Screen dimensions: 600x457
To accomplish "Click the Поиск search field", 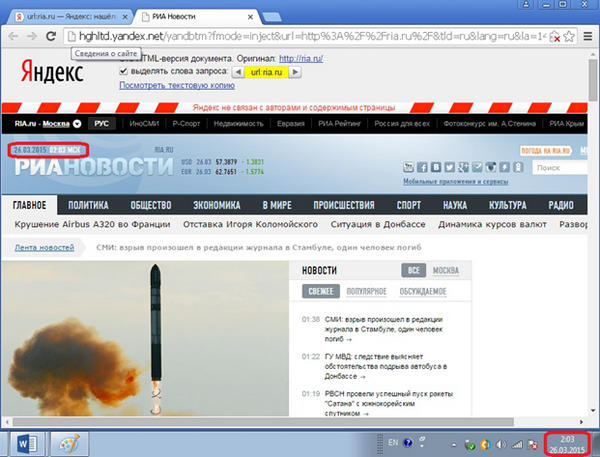I will [x=559, y=168].
